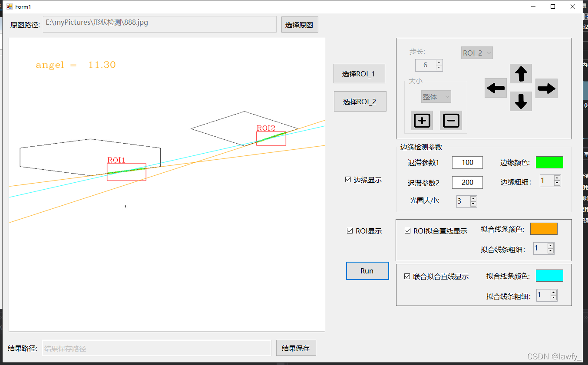Decrease the 光圈大小 value
Screen dimensions: 588x365
[473, 204]
